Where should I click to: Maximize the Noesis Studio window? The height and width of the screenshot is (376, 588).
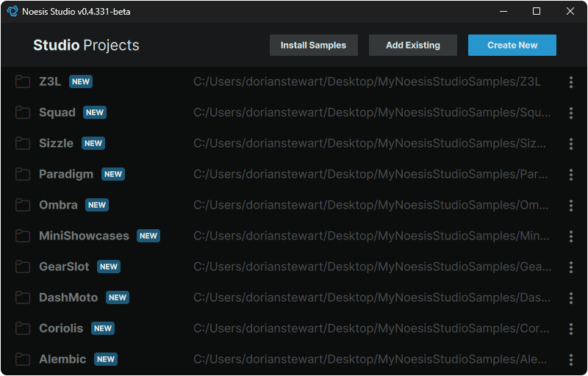pyautogui.click(x=537, y=11)
